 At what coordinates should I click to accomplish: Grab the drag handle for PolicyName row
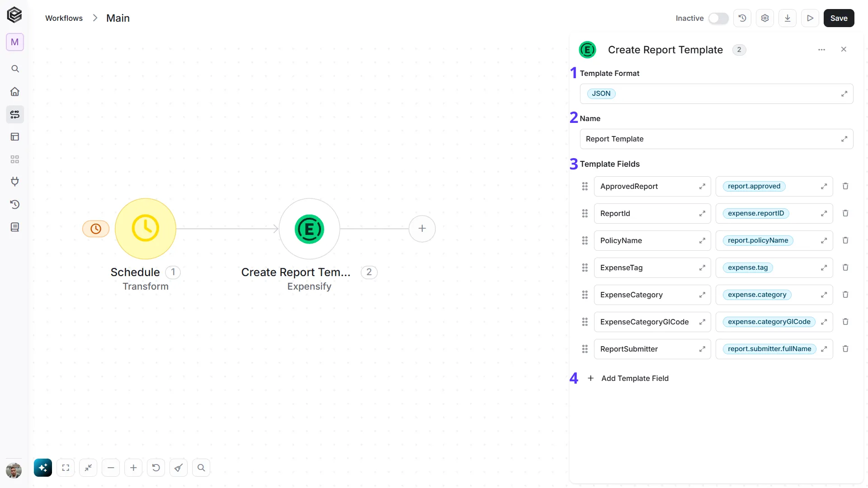pyautogui.click(x=585, y=240)
